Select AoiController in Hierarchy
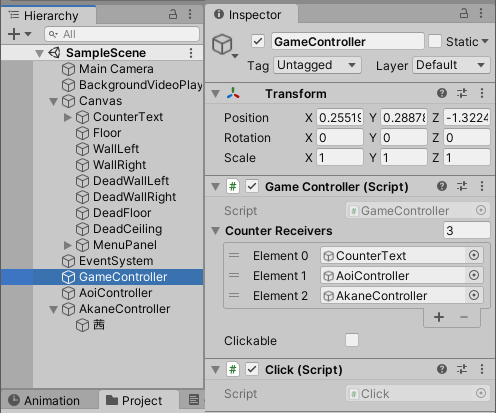 click(x=116, y=293)
